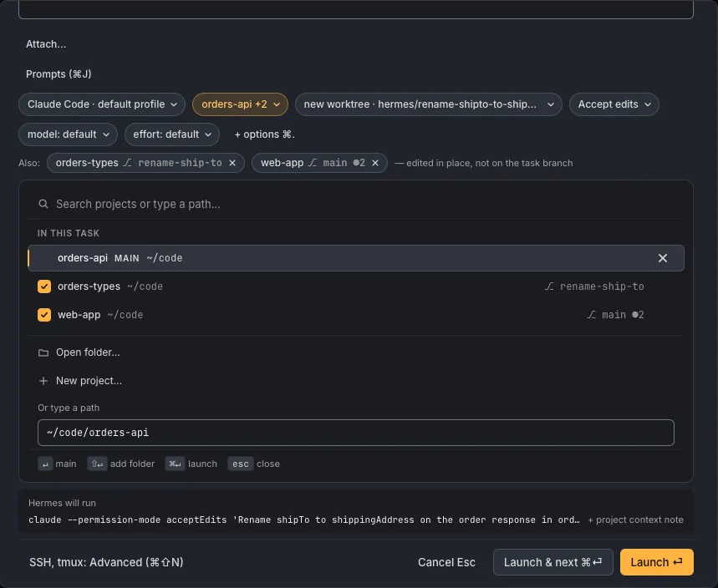
Task: Open the model: default dropdown
Action: (68, 134)
